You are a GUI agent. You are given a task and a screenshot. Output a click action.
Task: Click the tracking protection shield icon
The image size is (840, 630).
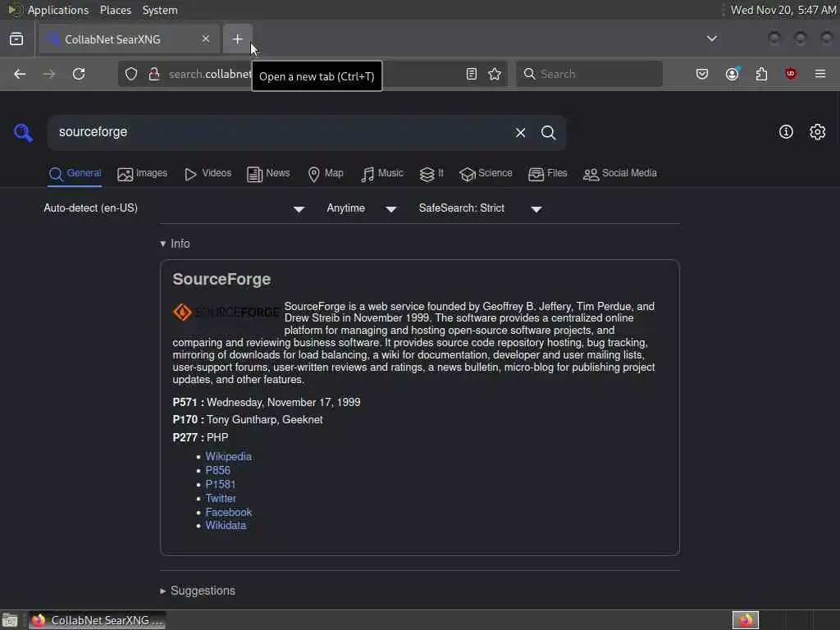click(131, 74)
